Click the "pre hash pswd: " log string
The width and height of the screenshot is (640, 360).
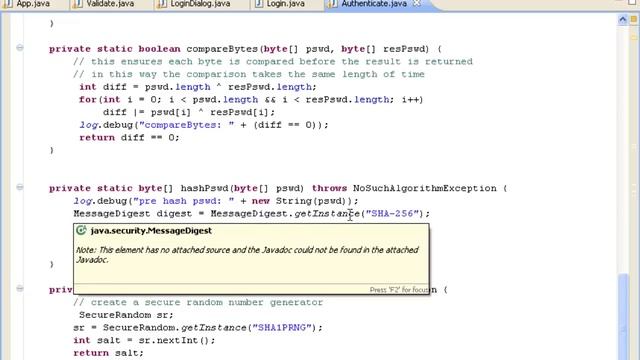pos(184,201)
